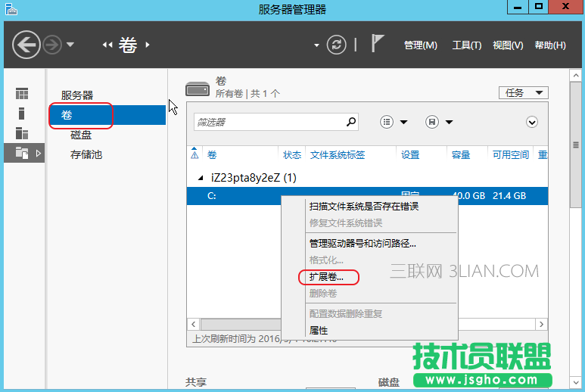Click the File and Storage Services sidebar icon
Viewport: 585px width, 392px height.
[x=22, y=153]
